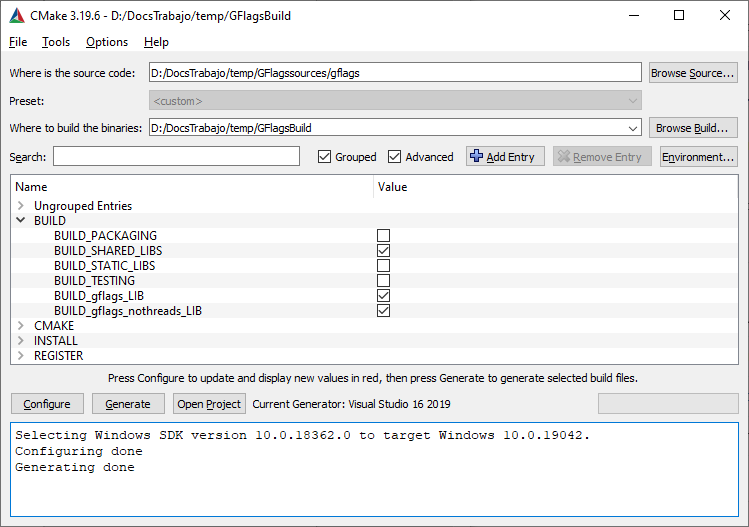The height and width of the screenshot is (527, 749).
Task: Click the empty progress bar
Action: (x=668, y=404)
